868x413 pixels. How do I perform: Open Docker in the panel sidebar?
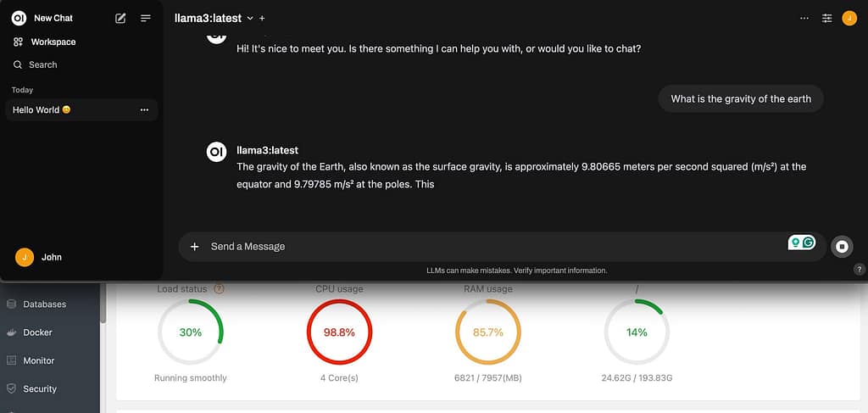coord(37,332)
